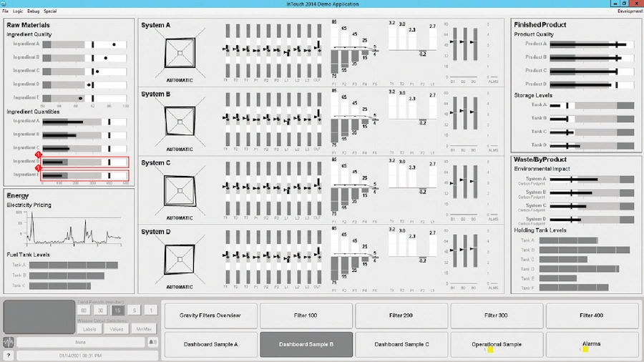
Task: Toggle the Labels window detail option
Action: pyautogui.click(x=89, y=330)
